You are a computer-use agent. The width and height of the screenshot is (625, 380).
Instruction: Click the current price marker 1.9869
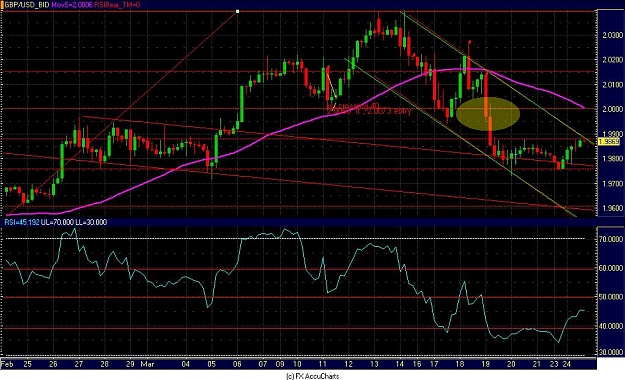point(609,142)
